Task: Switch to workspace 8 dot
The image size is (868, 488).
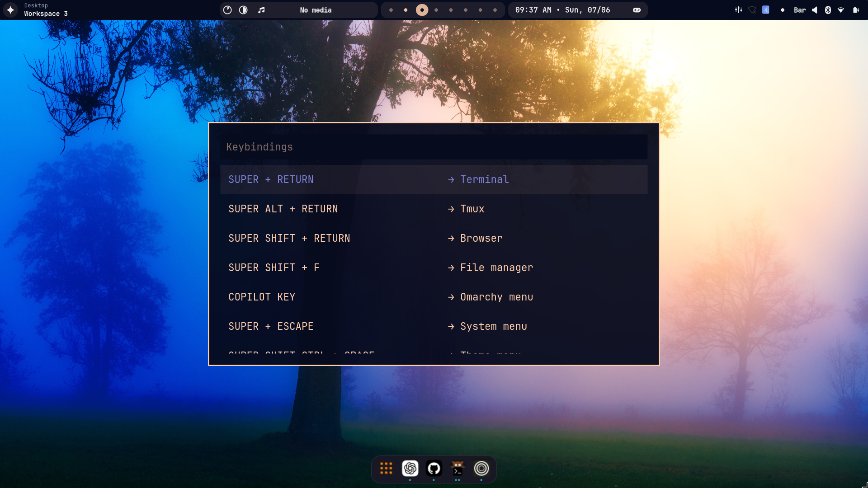Action: [x=495, y=10]
